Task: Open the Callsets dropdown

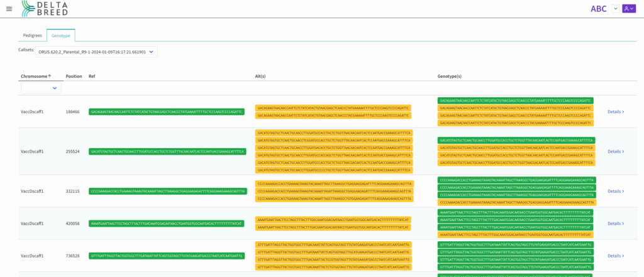Action: click(x=96, y=52)
